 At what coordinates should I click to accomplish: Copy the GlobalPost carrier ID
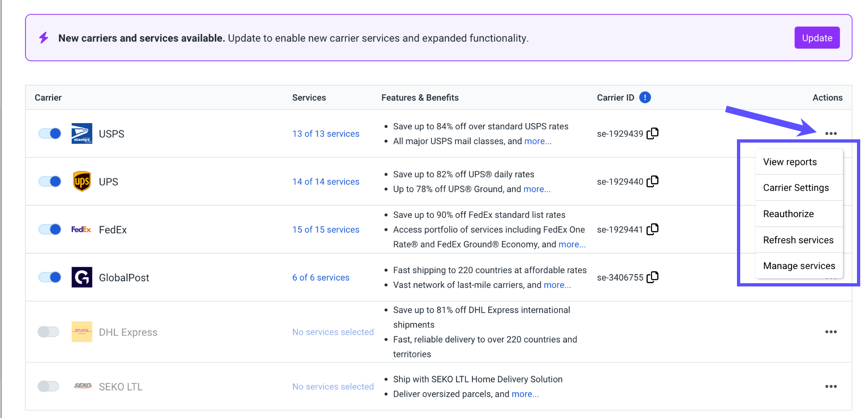tap(653, 277)
